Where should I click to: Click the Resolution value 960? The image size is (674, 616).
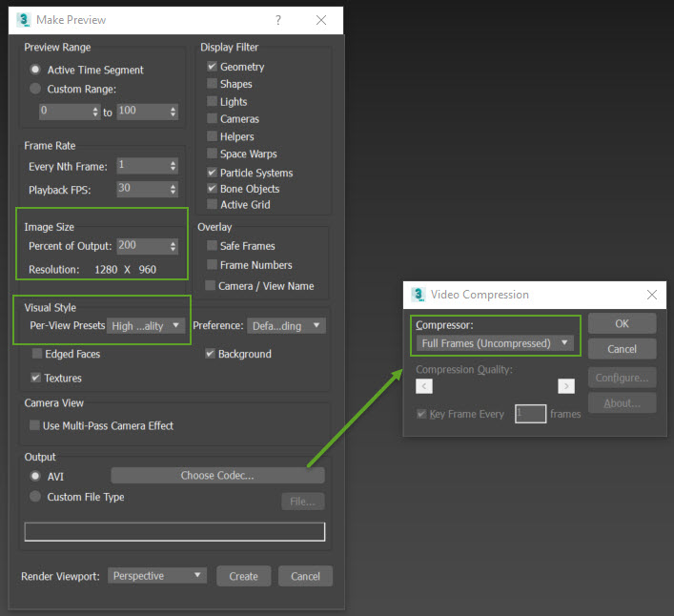coord(148,270)
